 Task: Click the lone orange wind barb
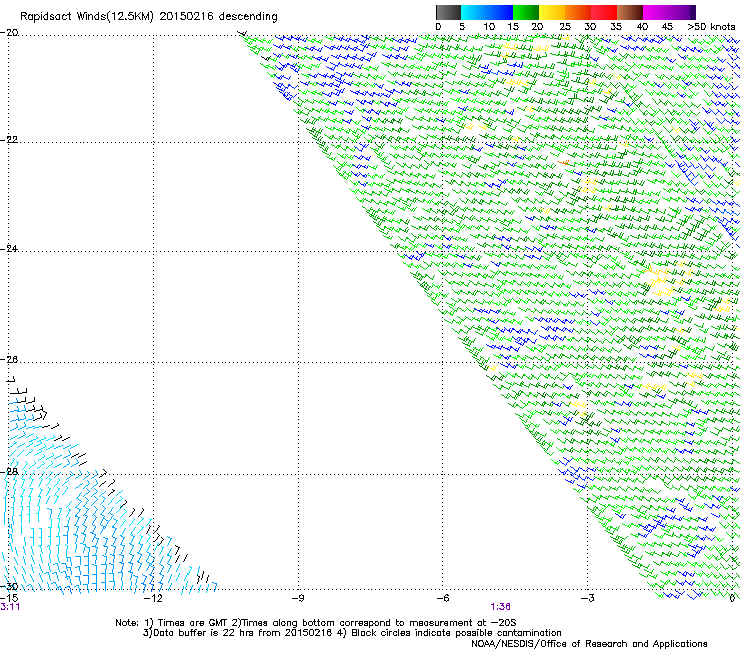pos(563,162)
